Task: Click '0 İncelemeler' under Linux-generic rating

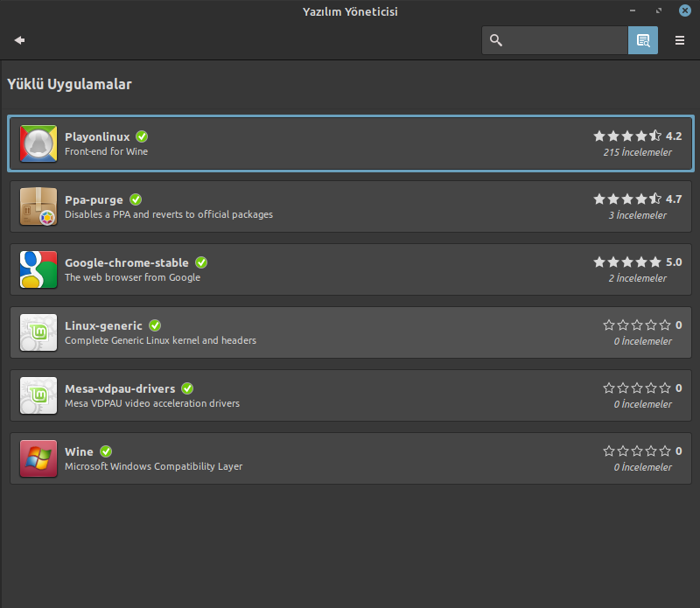Action: point(642,341)
